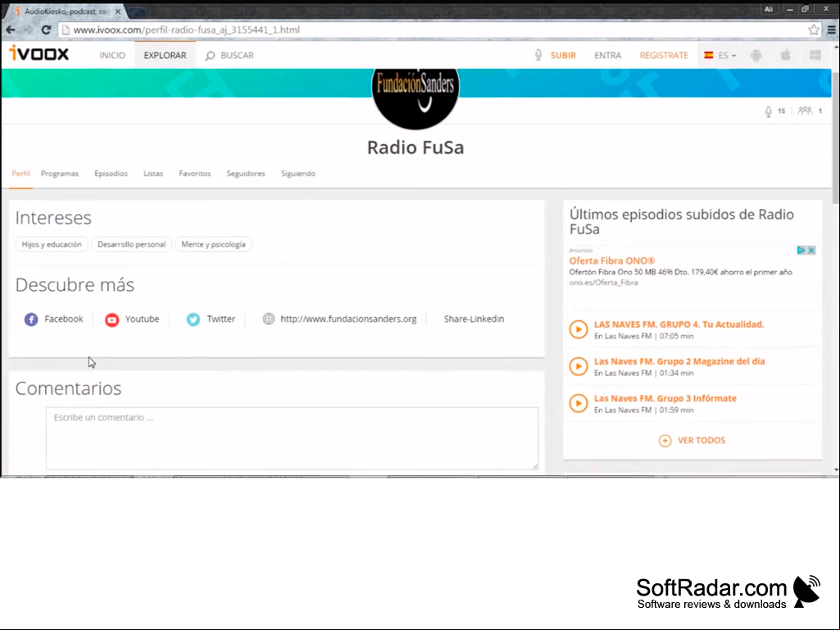Select the Perfil tab
The width and height of the screenshot is (840, 630).
[x=20, y=174]
